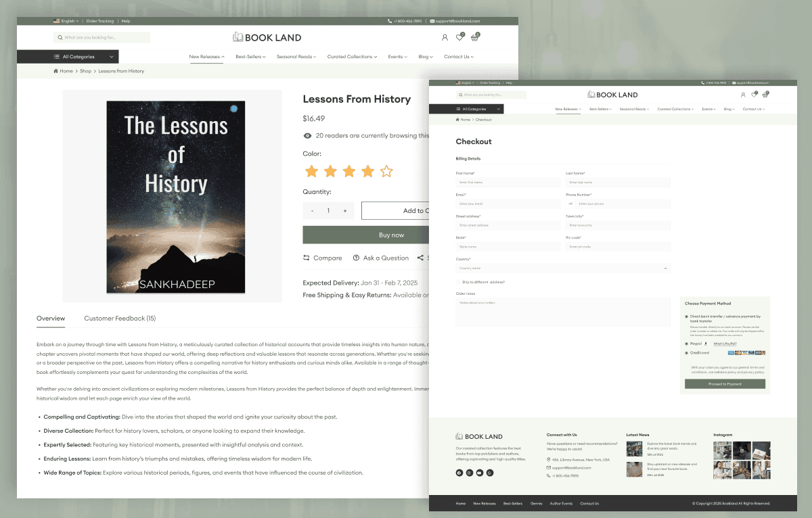Open the shopping cart on product page header
The width and height of the screenshot is (812, 518).
(x=475, y=37)
